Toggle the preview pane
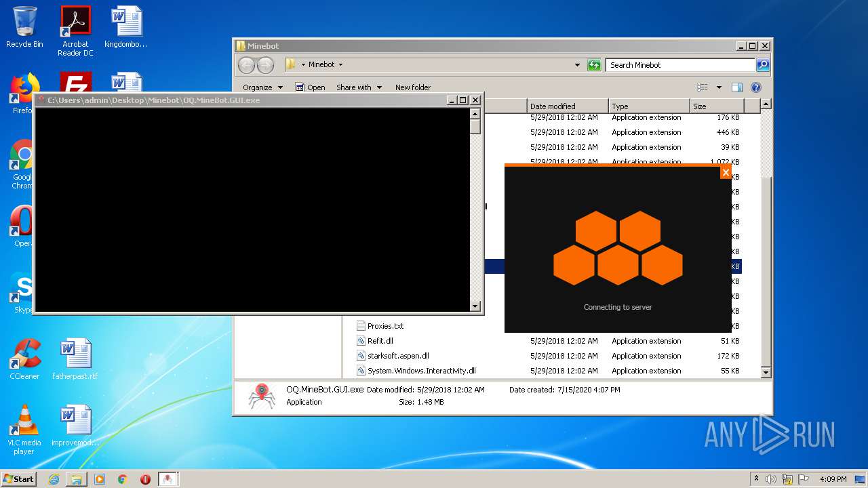Viewport: 868px width, 488px height. point(737,87)
